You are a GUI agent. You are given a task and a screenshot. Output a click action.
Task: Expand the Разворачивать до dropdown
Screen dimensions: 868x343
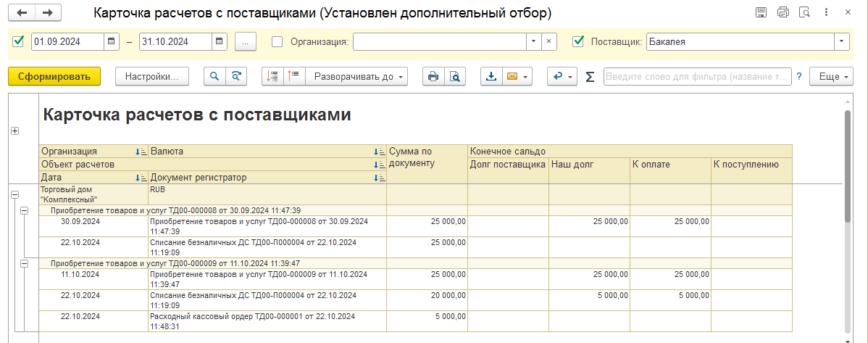click(356, 76)
